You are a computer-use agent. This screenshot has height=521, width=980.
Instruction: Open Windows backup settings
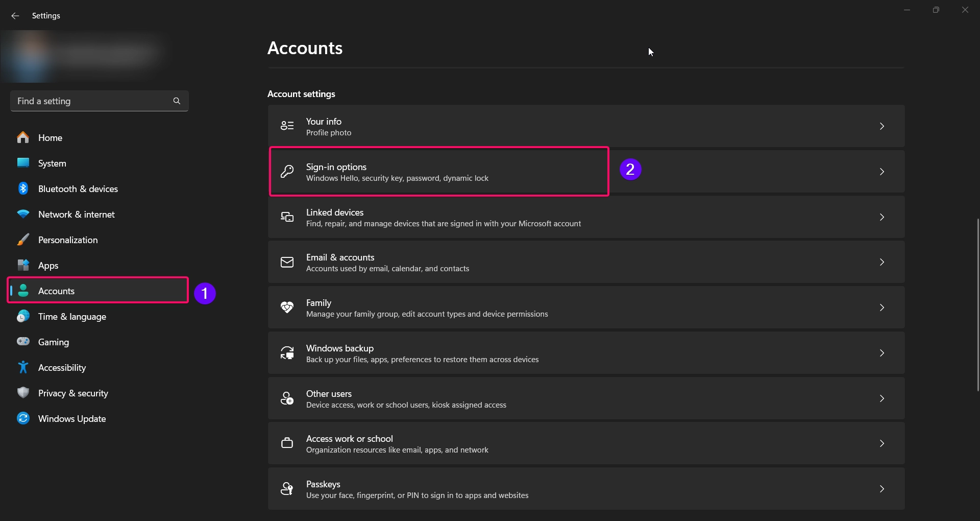[x=586, y=353]
